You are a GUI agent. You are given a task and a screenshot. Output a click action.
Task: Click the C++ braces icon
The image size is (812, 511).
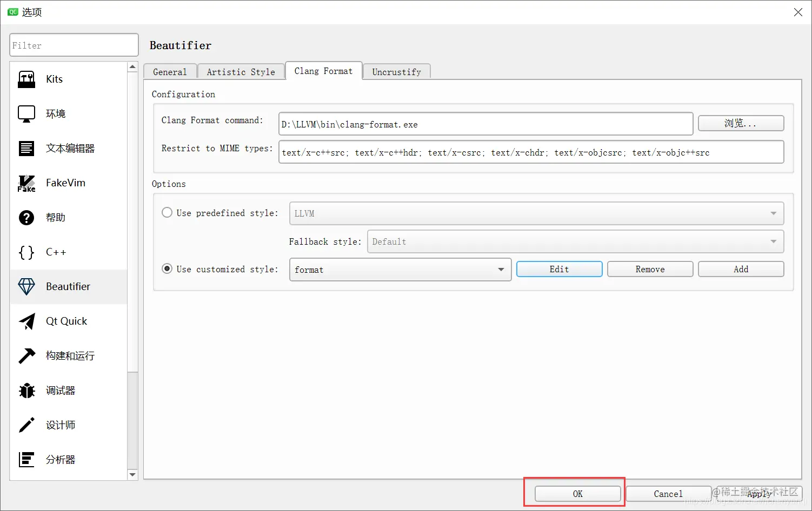click(26, 252)
